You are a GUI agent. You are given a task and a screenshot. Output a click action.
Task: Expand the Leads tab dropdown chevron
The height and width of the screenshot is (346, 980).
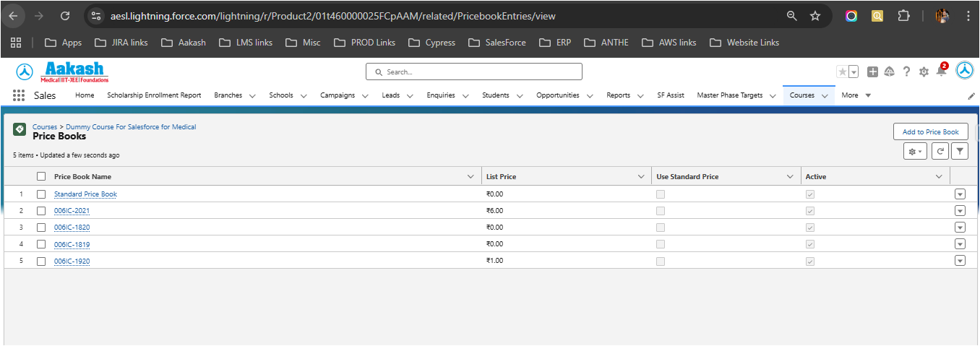click(x=410, y=96)
